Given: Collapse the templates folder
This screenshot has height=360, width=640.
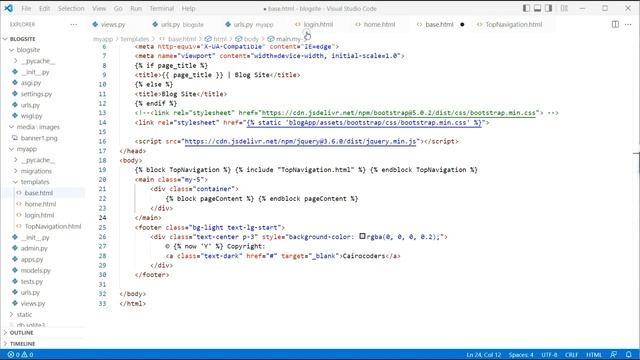Looking at the screenshot, I should pos(35,182).
